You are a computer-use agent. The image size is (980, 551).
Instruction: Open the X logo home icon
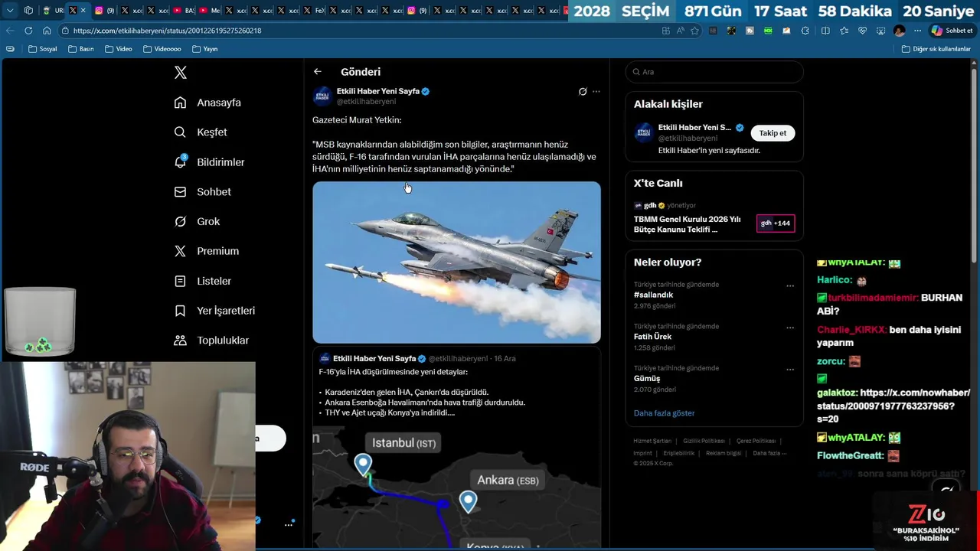pyautogui.click(x=181, y=73)
